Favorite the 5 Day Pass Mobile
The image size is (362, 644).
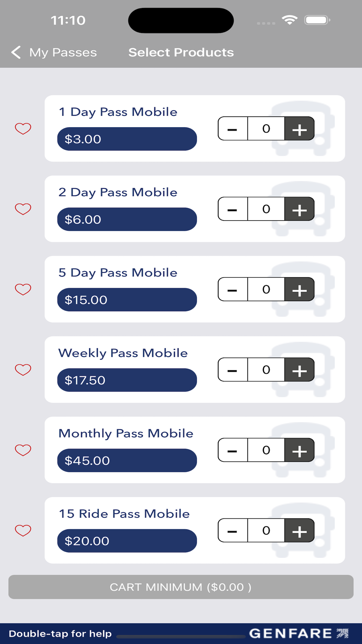23,289
